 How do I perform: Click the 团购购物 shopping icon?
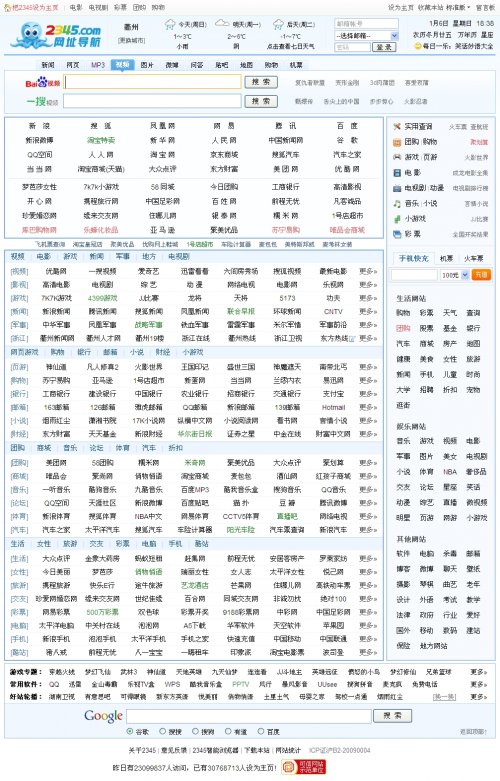click(x=397, y=142)
